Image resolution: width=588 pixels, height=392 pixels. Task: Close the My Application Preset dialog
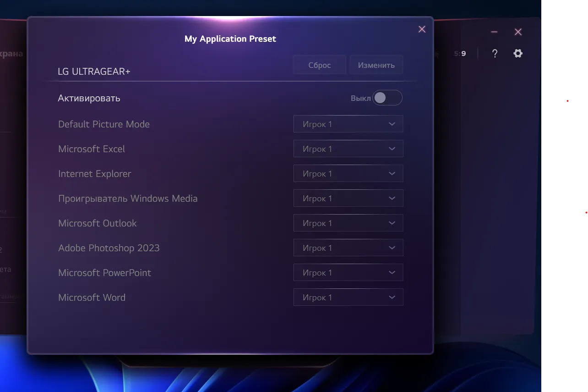click(422, 29)
